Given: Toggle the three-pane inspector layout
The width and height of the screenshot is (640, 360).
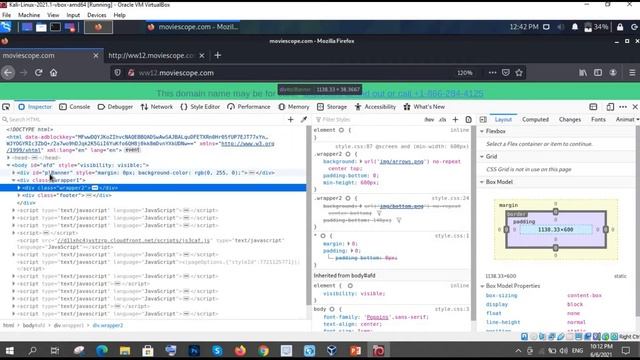Looking at the screenshot, I should coord(483,120).
